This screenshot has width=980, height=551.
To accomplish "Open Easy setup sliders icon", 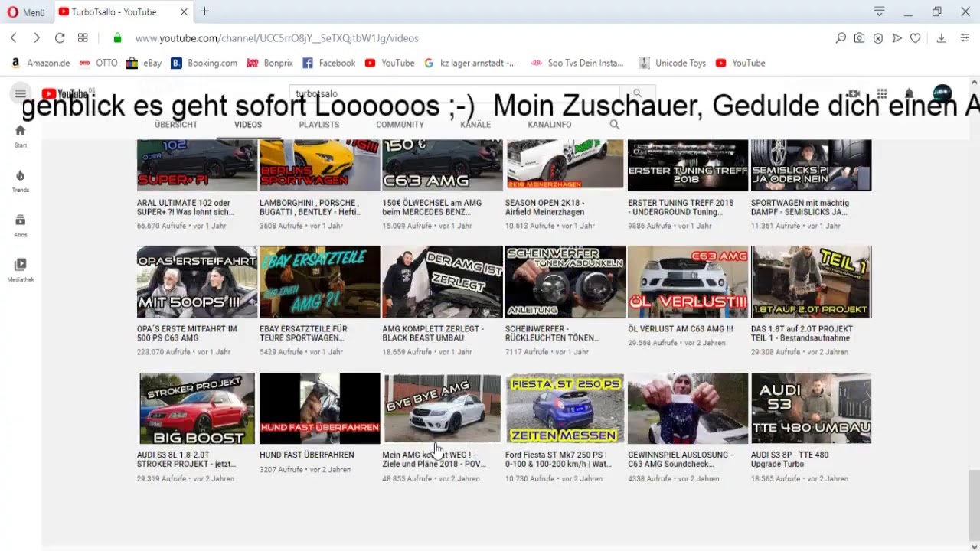I will [965, 37].
